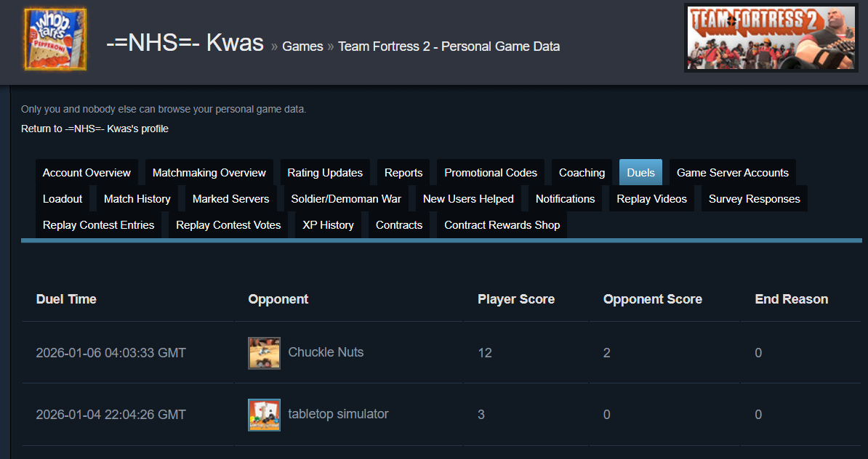Return to -=NHS=- Kwas's profile link
The height and width of the screenshot is (459, 868).
pyautogui.click(x=95, y=129)
